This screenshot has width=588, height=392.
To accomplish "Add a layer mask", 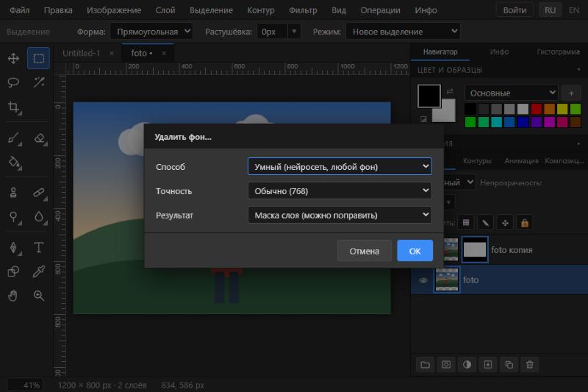I will click(x=446, y=365).
